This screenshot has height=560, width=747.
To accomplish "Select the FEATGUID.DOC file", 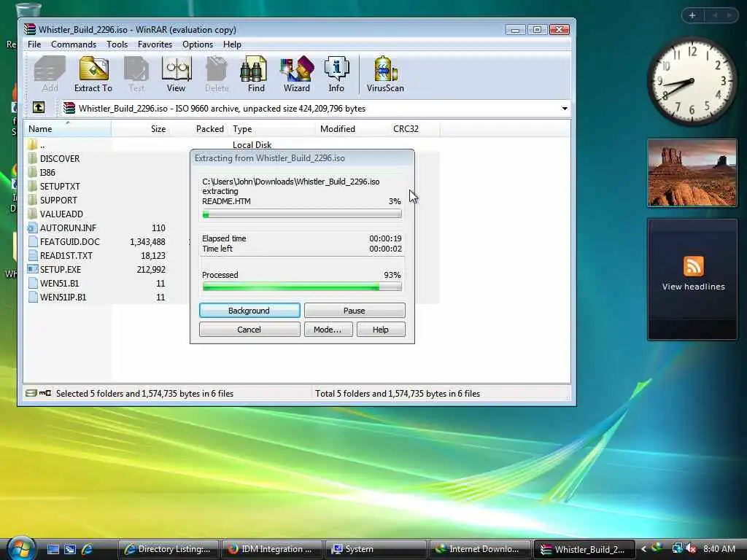I will 69,241.
